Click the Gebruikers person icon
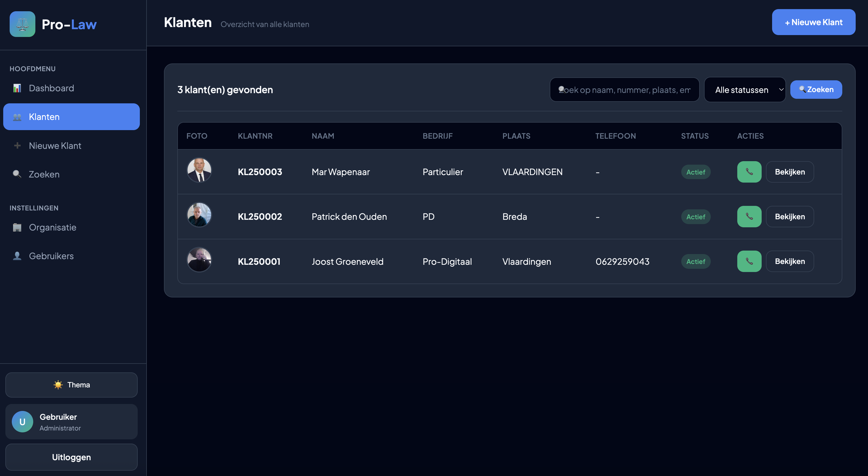This screenshot has width=868, height=476. 17,256
